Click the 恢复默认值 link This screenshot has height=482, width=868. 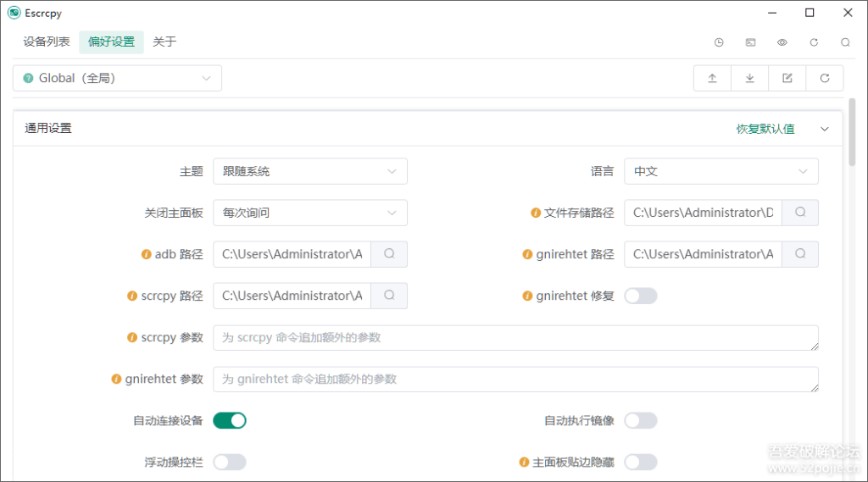[765, 129]
